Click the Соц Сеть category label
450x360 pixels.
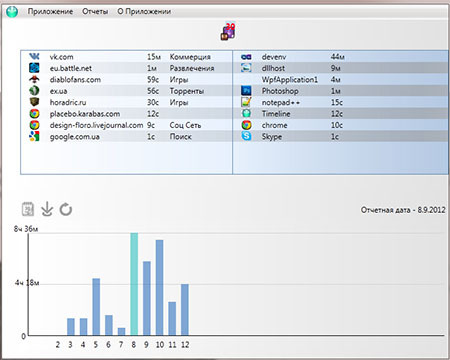[x=185, y=125]
